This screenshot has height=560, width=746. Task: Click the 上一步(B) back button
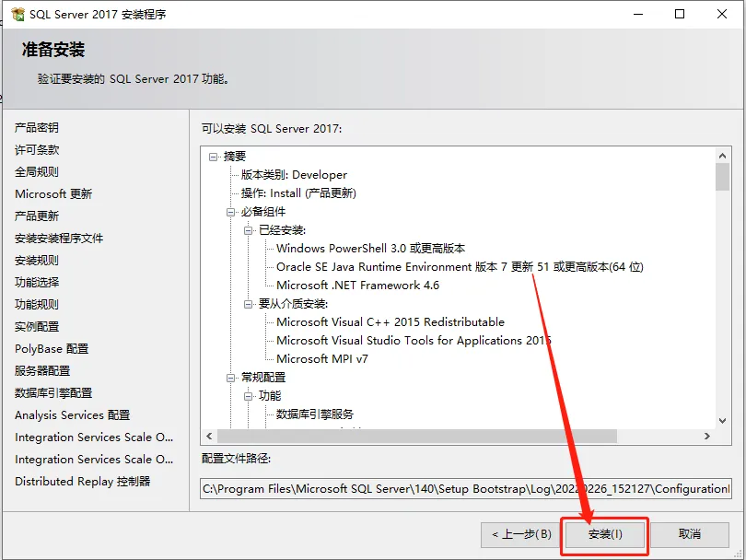pos(521,535)
